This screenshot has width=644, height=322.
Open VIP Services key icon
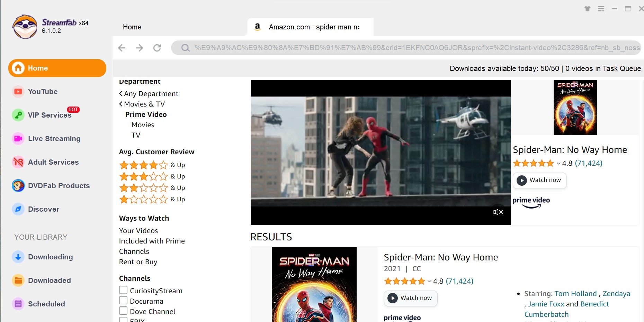(18, 115)
